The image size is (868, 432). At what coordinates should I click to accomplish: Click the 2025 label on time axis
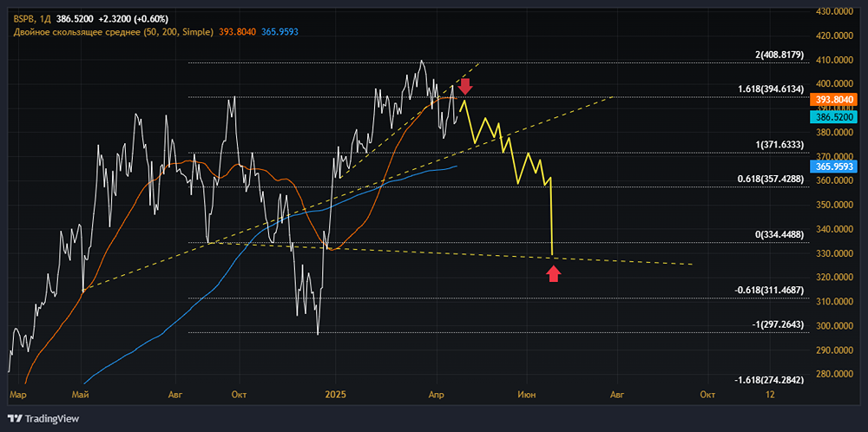coord(335,394)
